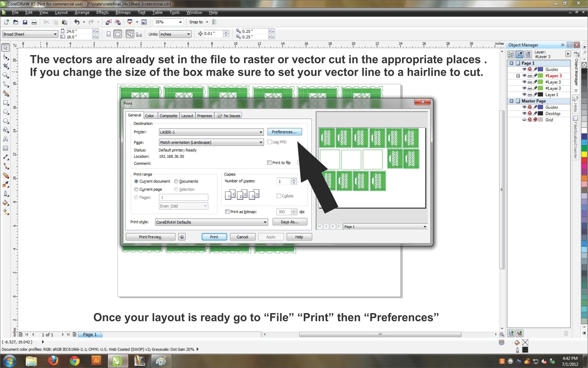Select the Current page radio button

coord(136,189)
